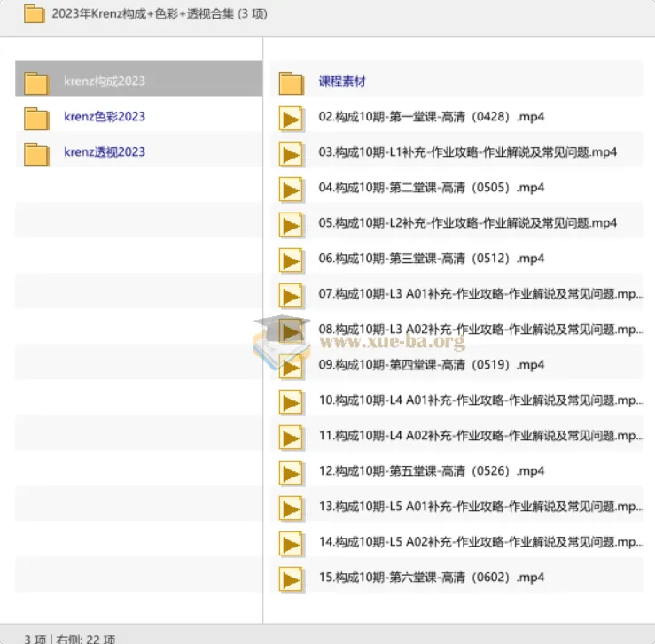Click the title 2023年Krenz构成+色彩+透视合集
This screenshot has width=655, height=644.
pyautogui.click(x=160, y=14)
